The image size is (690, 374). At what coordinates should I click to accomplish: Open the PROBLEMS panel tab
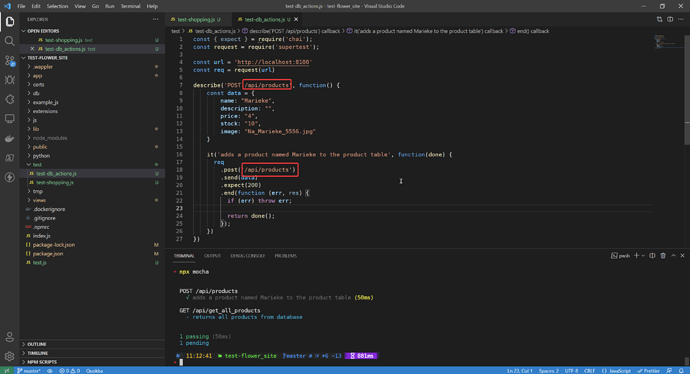pos(286,256)
